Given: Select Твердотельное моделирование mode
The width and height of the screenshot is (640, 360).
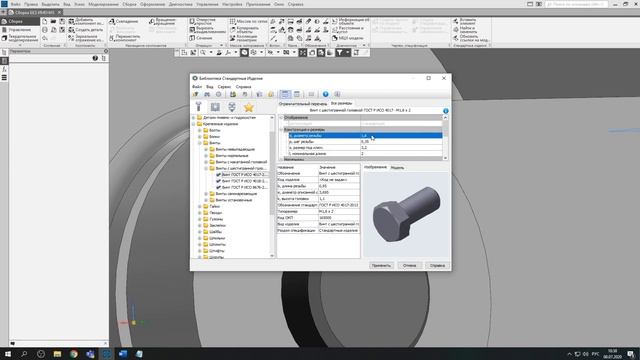Looking at the screenshot, I should click(x=20, y=38).
